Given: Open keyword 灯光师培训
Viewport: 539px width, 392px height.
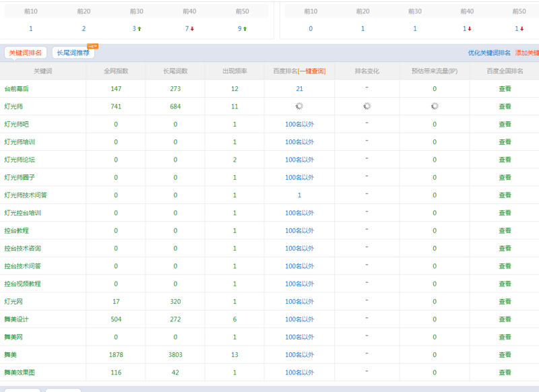Looking at the screenshot, I should pos(20,142).
